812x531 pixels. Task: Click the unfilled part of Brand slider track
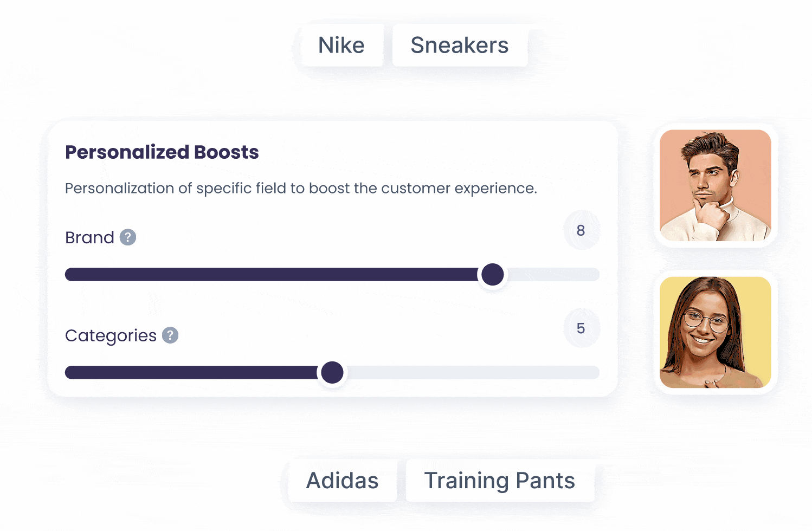[x=553, y=275]
